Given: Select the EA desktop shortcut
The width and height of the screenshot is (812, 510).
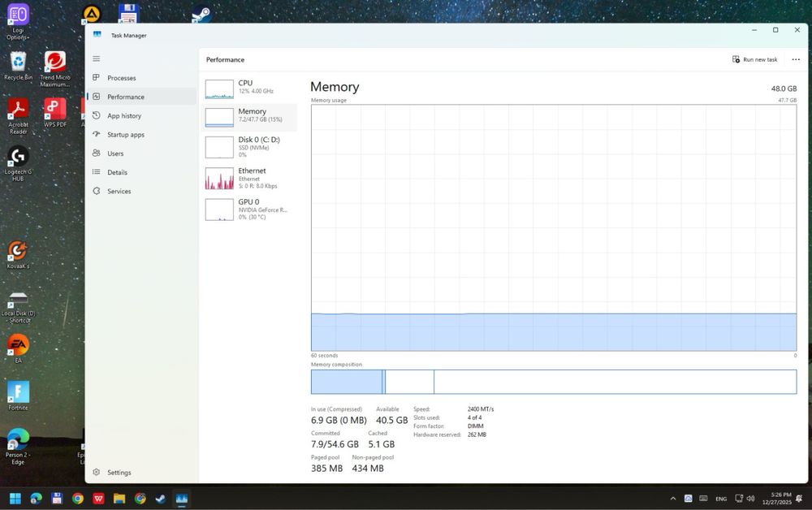Looking at the screenshot, I should [x=18, y=348].
